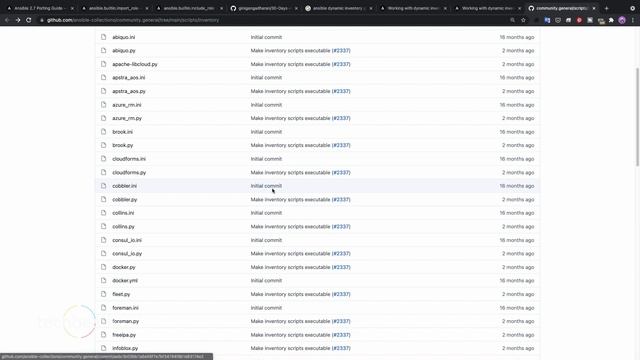640x360 pixels.
Task: Click the file icon beside cobbler.py
Action: click(x=103, y=200)
